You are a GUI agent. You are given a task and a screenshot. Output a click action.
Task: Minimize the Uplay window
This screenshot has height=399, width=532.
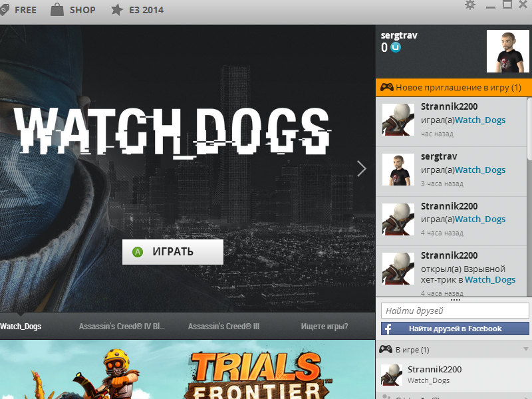coord(491,6)
